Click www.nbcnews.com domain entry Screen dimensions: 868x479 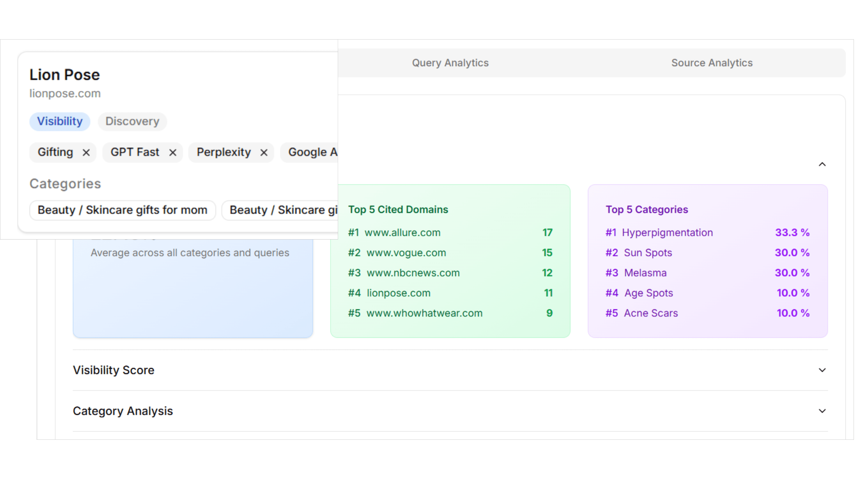coord(413,273)
